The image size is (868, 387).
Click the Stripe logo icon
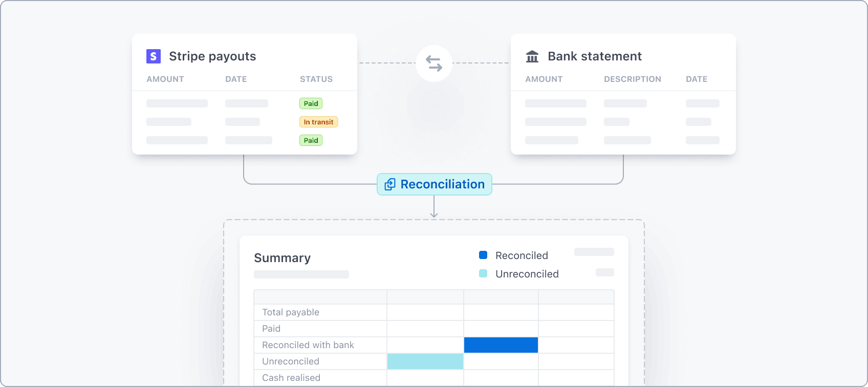(154, 56)
